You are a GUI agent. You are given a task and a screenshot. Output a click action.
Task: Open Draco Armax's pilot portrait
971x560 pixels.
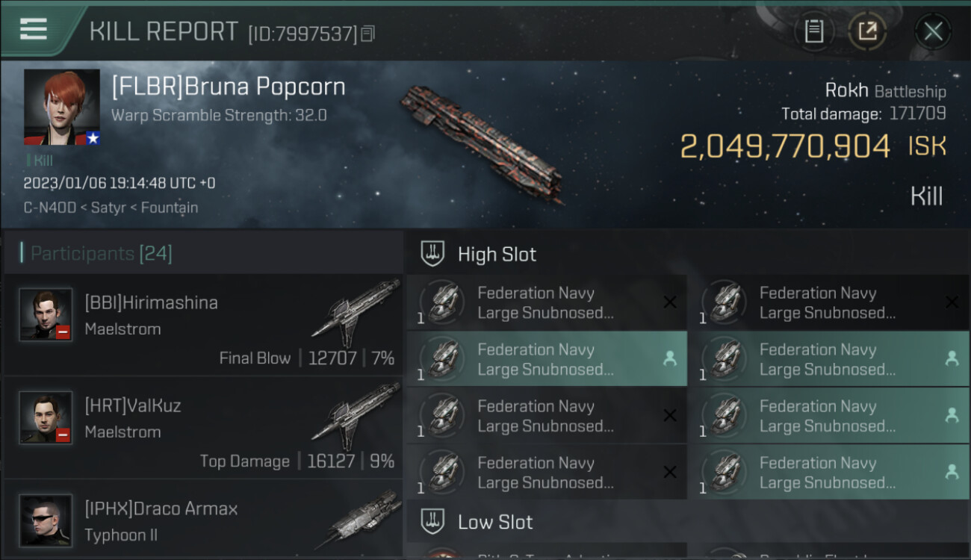pyautogui.click(x=46, y=520)
